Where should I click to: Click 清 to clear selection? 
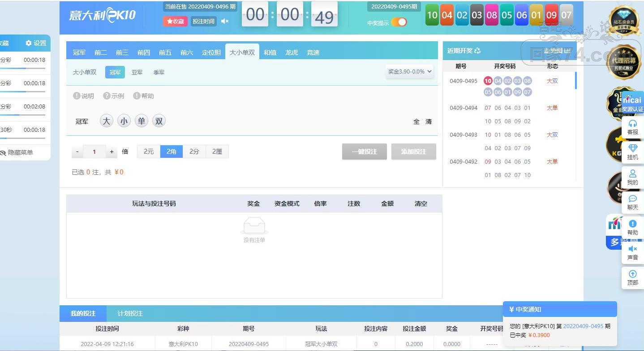pyautogui.click(x=429, y=121)
